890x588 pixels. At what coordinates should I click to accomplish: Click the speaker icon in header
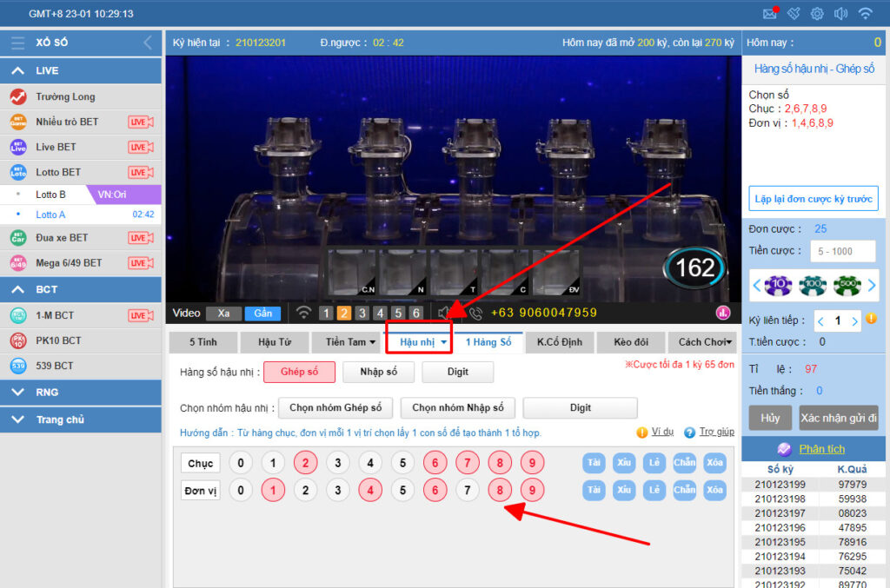pyautogui.click(x=840, y=13)
